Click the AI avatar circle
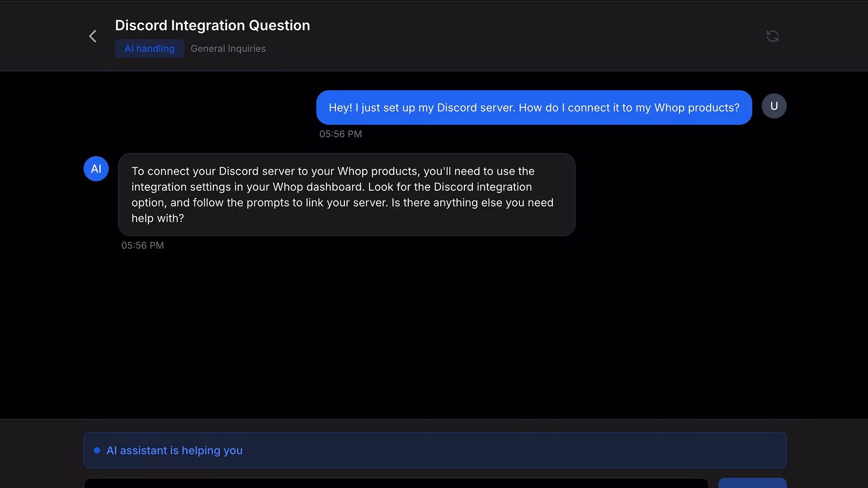 point(96,169)
